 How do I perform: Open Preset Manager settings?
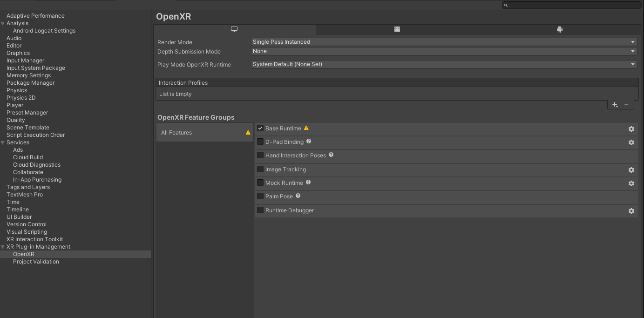coord(27,113)
